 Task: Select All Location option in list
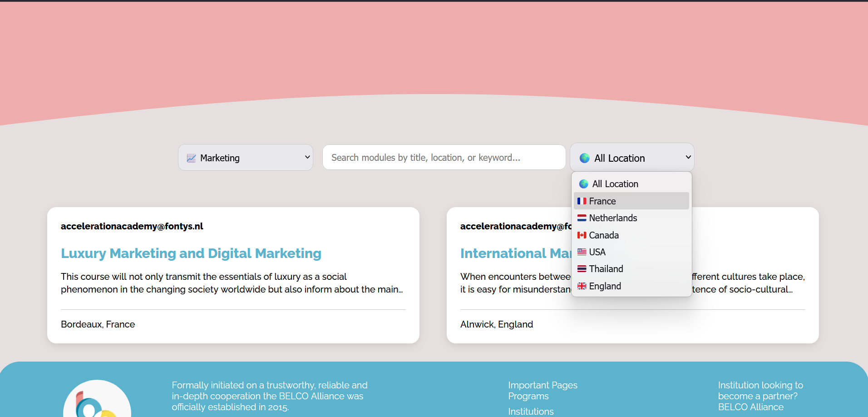(x=615, y=184)
